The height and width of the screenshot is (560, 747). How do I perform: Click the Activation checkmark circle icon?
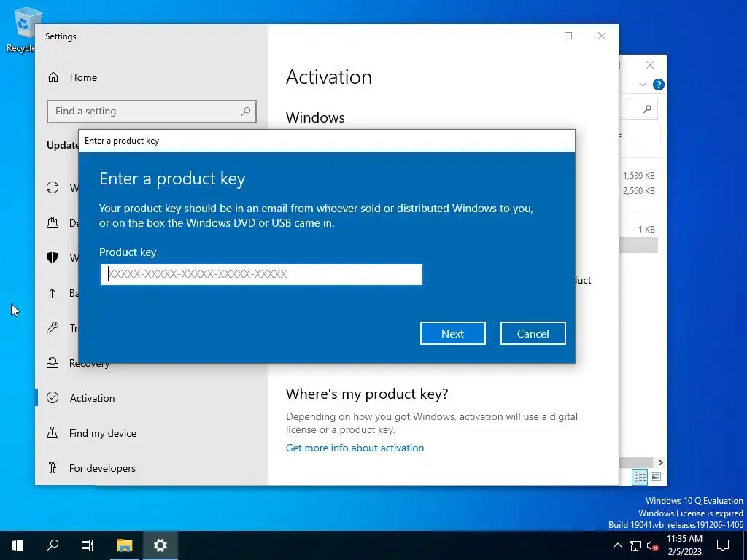[x=53, y=397]
